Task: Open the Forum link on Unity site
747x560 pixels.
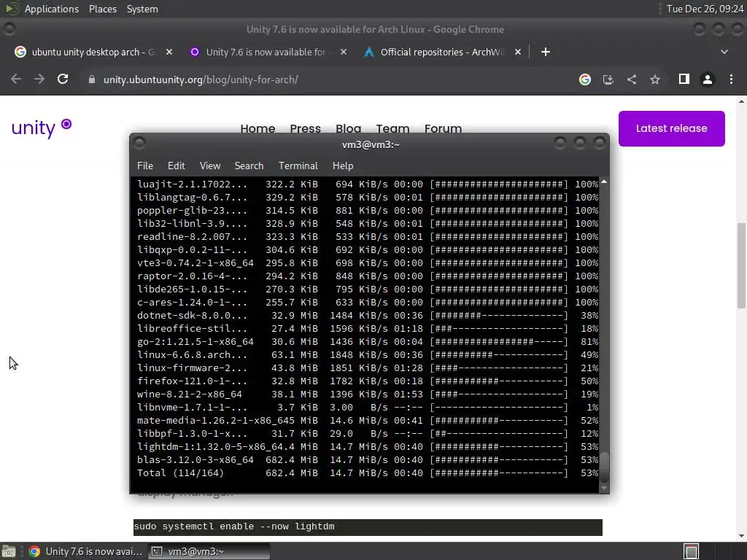Action: click(x=443, y=128)
